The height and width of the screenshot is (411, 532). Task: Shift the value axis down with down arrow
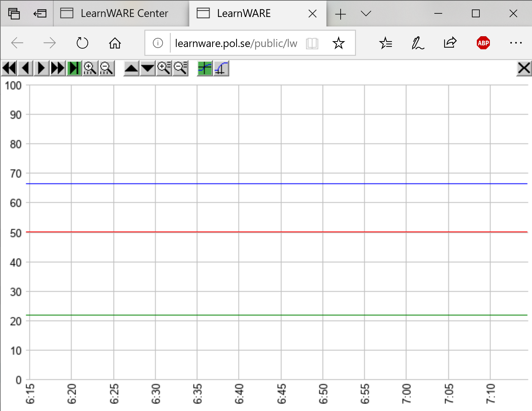point(148,69)
